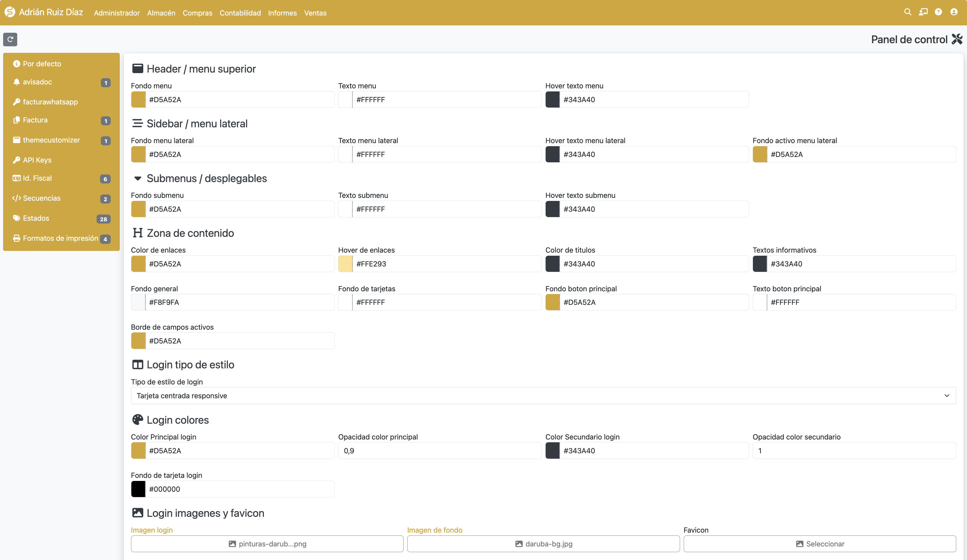Open the Imagen de fondo label link
Image resolution: width=967 pixels, height=560 pixels.
click(x=435, y=530)
